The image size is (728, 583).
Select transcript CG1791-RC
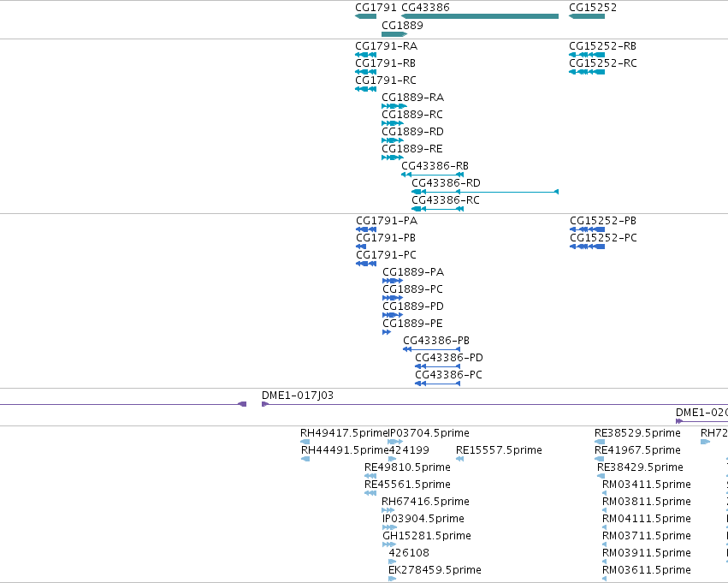pos(386,80)
